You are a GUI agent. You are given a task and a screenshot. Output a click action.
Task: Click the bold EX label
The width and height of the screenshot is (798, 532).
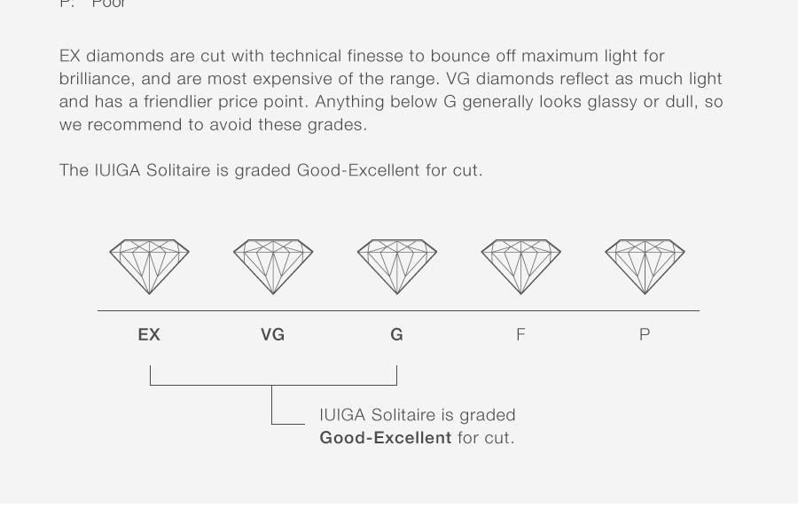149,334
